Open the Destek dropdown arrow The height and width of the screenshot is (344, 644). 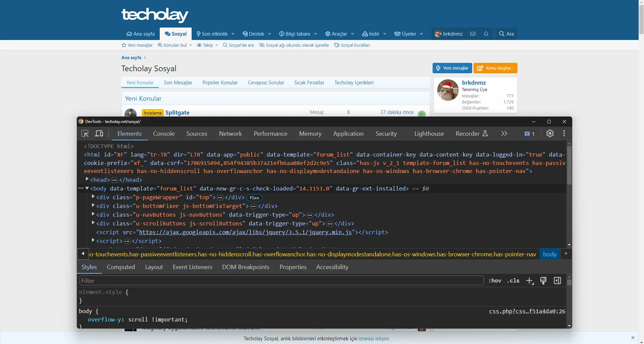pos(269,34)
